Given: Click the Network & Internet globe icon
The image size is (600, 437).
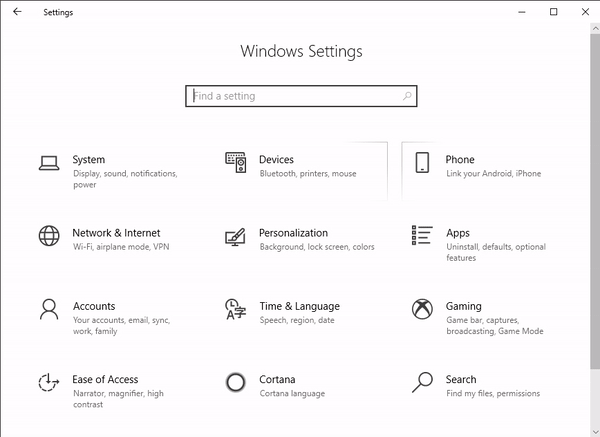Looking at the screenshot, I should [49, 236].
